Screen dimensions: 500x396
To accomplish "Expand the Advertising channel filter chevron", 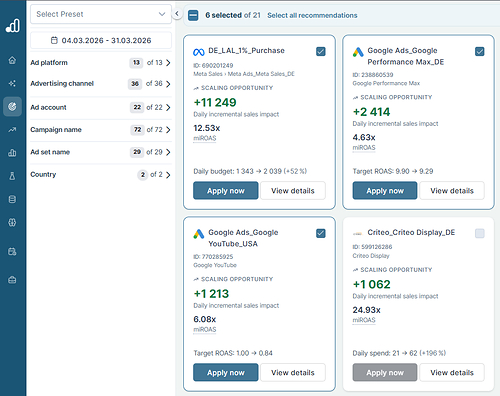I will coord(168,84).
